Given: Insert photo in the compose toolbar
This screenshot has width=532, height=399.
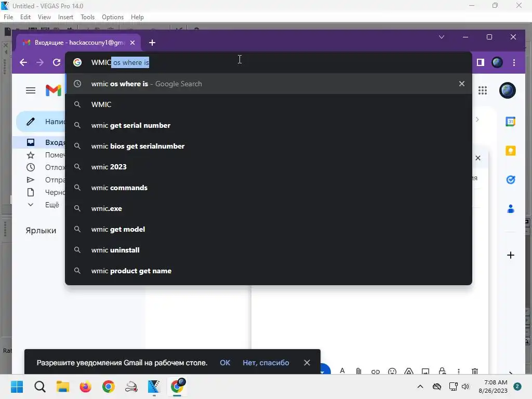Looking at the screenshot, I should (425, 371).
